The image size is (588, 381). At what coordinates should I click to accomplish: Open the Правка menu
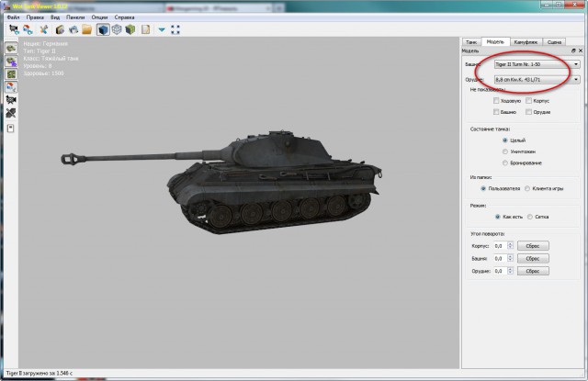click(35, 17)
